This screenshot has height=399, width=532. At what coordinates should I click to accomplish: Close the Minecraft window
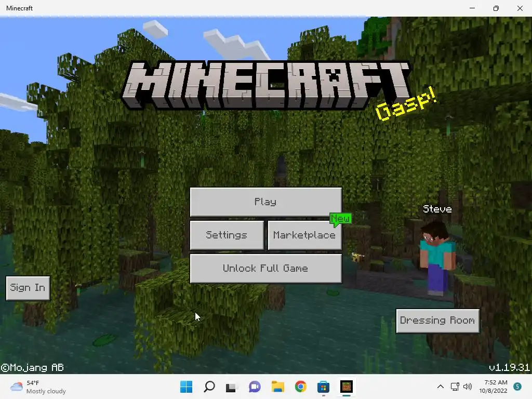point(520,8)
